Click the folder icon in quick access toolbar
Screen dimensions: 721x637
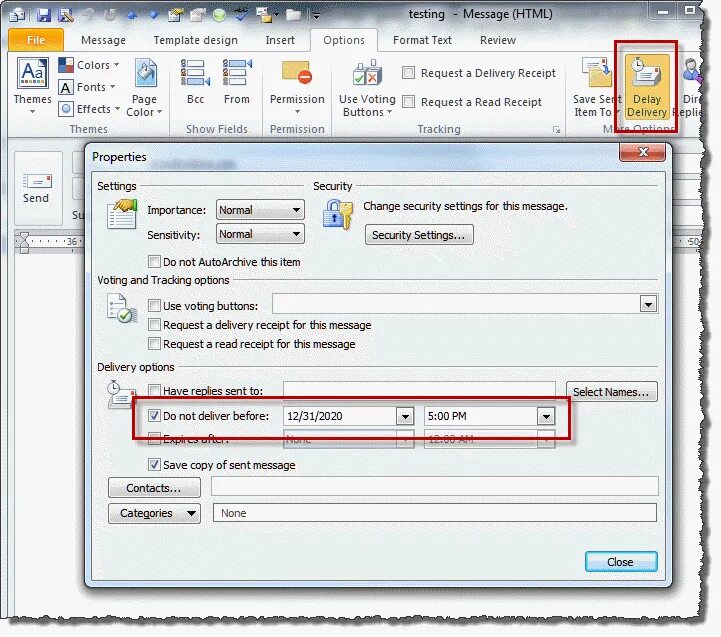pos(293,16)
